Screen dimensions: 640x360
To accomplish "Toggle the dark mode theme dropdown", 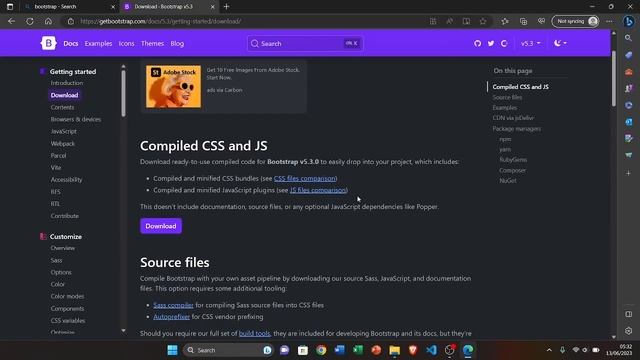I will click(560, 43).
